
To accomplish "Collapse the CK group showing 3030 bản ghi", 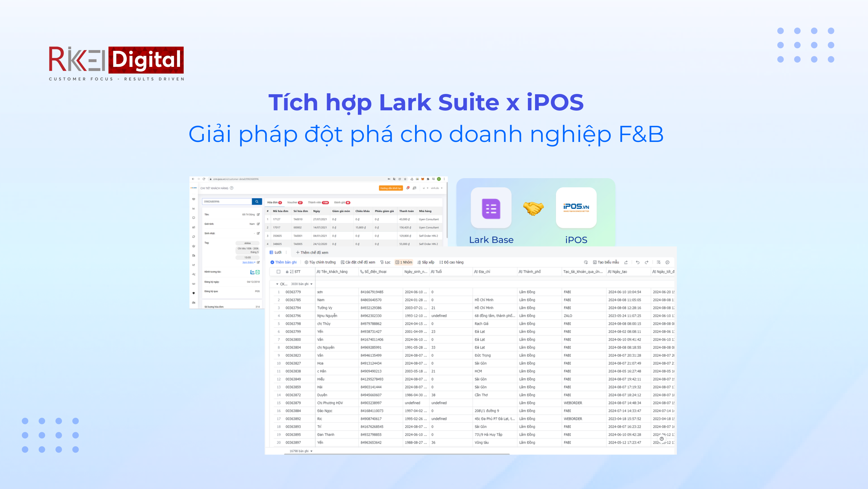I will point(277,284).
